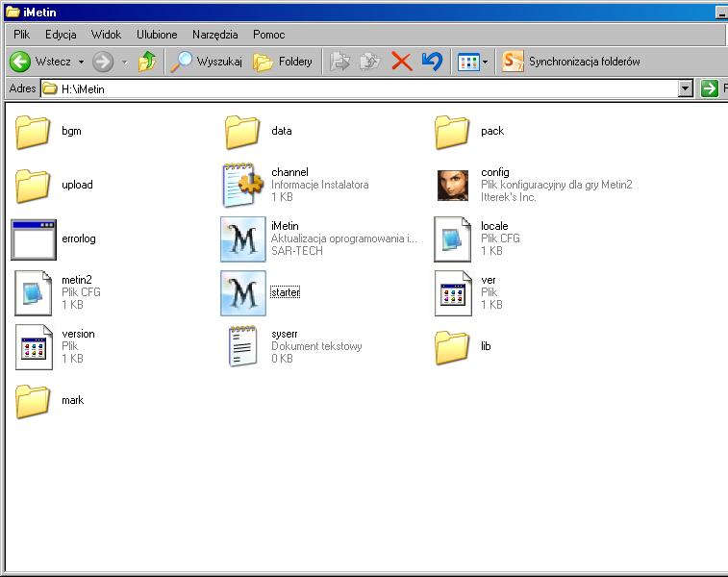The width and height of the screenshot is (728, 577).
Task: Open the Widok menu
Action: pos(106,35)
